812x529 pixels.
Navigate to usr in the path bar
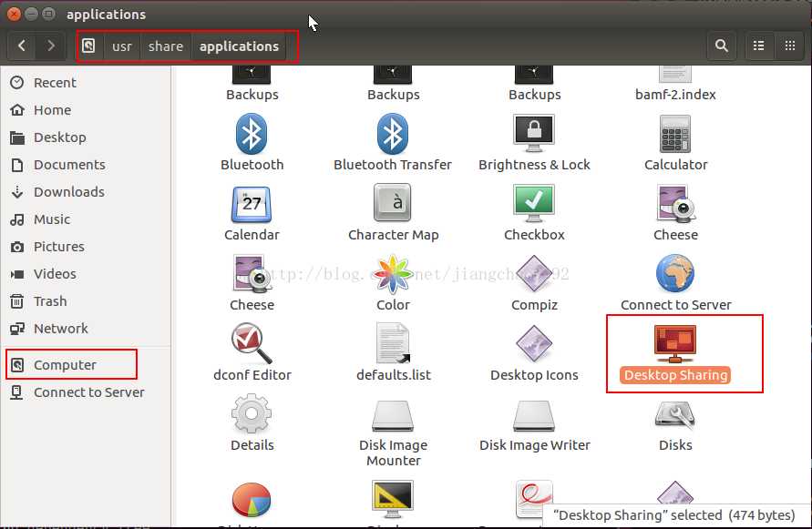tap(122, 46)
